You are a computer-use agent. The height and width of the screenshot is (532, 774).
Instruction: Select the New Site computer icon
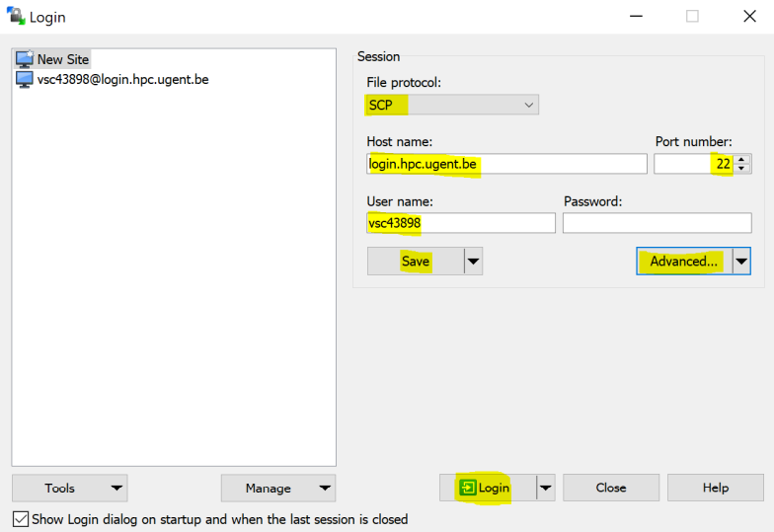click(25, 59)
